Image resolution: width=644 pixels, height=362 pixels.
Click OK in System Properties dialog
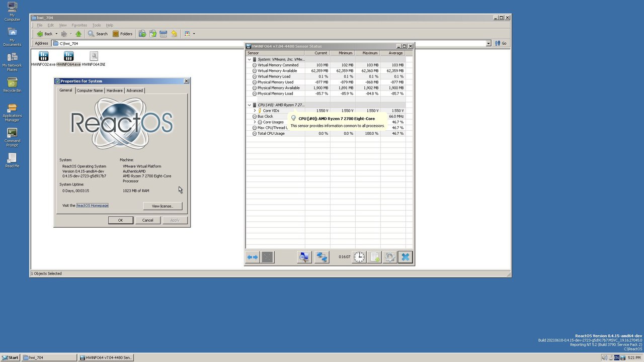click(x=120, y=220)
